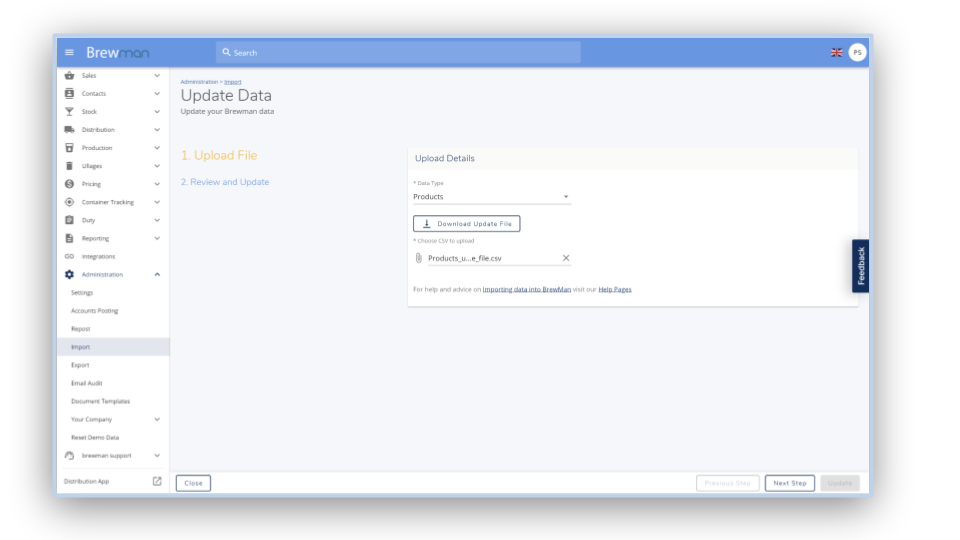Expand the Sales menu chevron
Screen dimensions: 960x540
pos(157,75)
